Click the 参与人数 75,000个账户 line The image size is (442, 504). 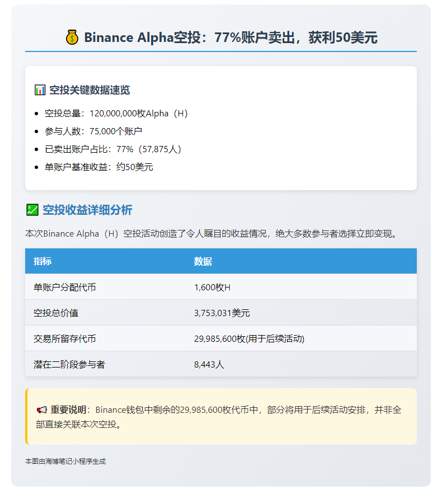click(93, 131)
